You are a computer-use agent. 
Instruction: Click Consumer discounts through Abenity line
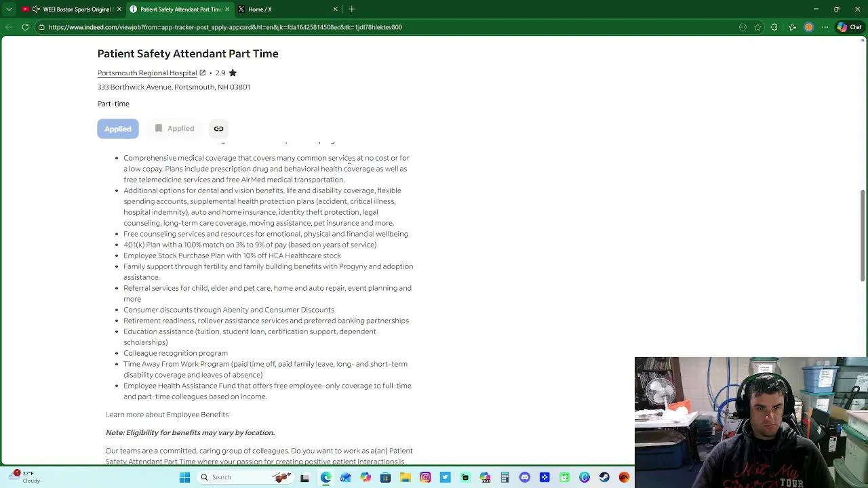tap(229, 310)
